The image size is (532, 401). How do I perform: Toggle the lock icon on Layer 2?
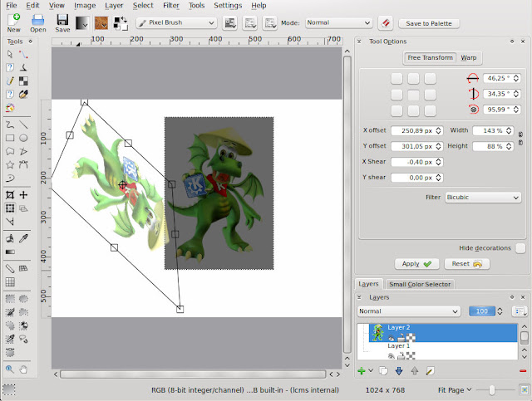coord(401,337)
